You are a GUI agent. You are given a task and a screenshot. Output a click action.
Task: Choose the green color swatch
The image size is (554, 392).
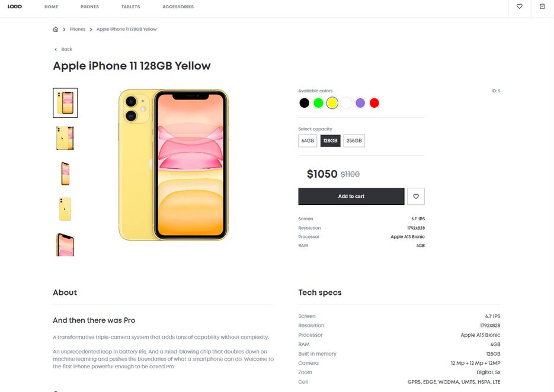[318, 103]
